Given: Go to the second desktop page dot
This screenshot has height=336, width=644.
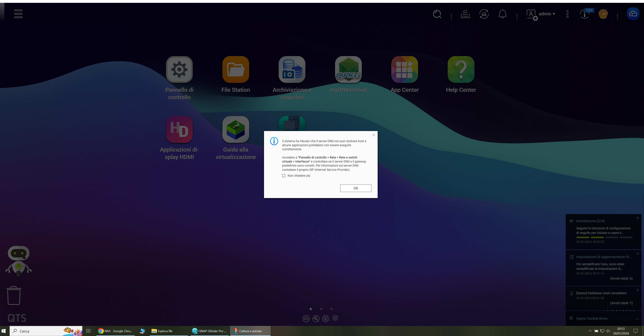Looking at the screenshot, I should [321, 309].
